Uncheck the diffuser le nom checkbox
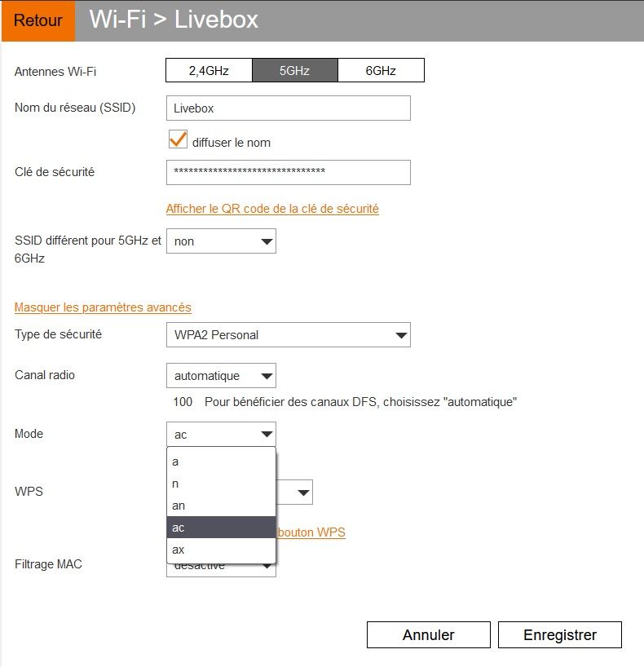Image resolution: width=644 pixels, height=667 pixels. (x=178, y=140)
